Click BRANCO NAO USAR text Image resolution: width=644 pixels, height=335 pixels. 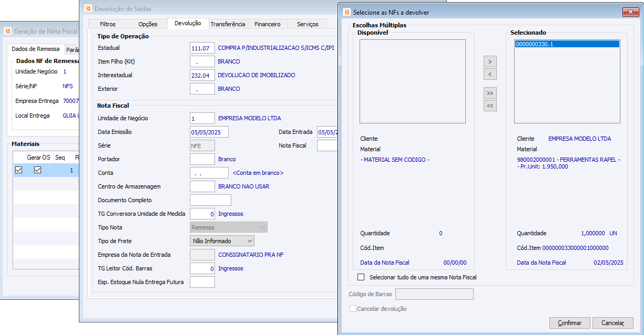pos(243,186)
